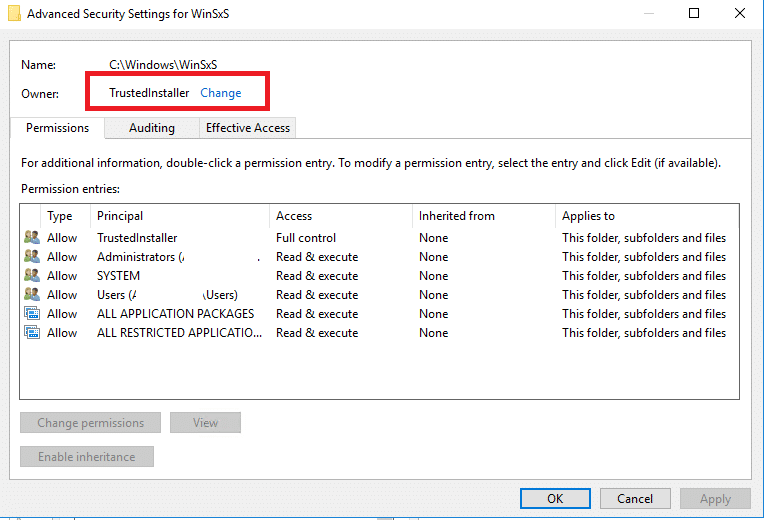Click package icon of ALL RESTRICTED APPLICATIO... entry
This screenshot has height=520, width=764.
coord(32,332)
